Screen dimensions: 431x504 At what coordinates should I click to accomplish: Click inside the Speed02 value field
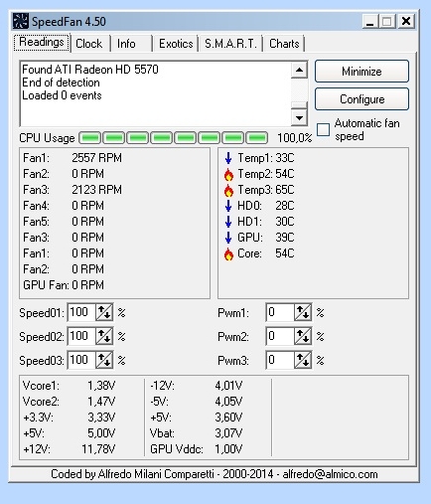coord(81,336)
